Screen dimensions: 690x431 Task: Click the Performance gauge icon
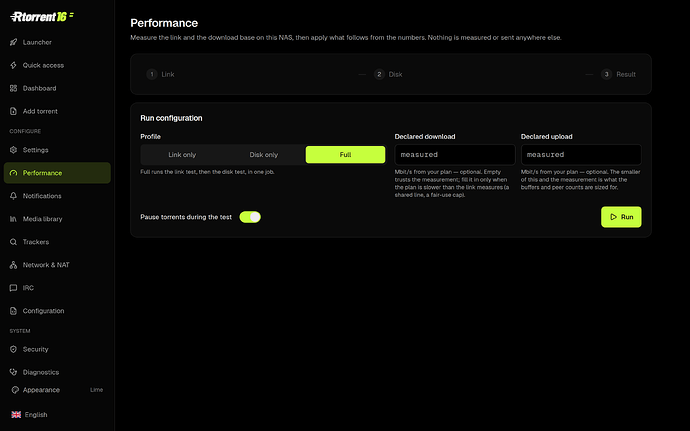pyautogui.click(x=13, y=173)
